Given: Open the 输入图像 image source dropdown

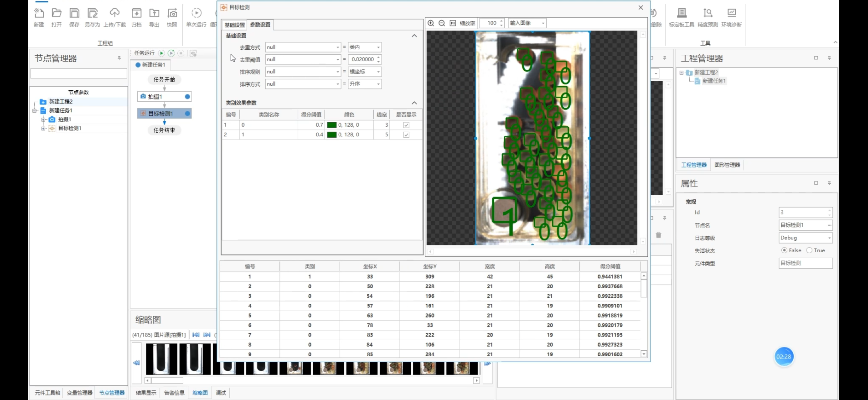Looking at the screenshot, I should pyautogui.click(x=527, y=23).
